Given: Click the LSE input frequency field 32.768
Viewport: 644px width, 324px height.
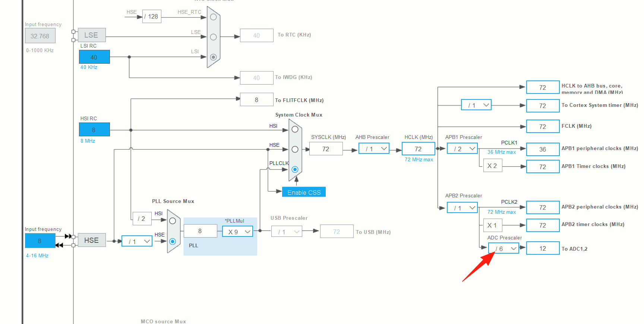Looking at the screenshot, I should pyautogui.click(x=40, y=36).
